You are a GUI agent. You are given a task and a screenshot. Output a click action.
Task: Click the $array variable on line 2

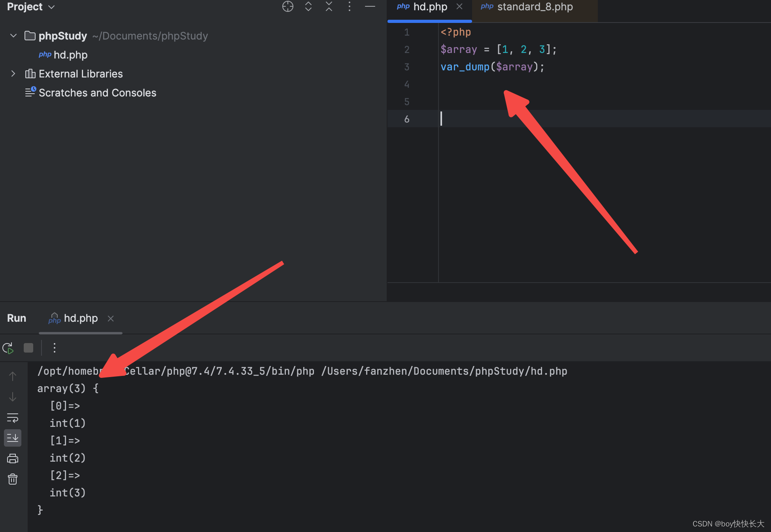pos(459,49)
